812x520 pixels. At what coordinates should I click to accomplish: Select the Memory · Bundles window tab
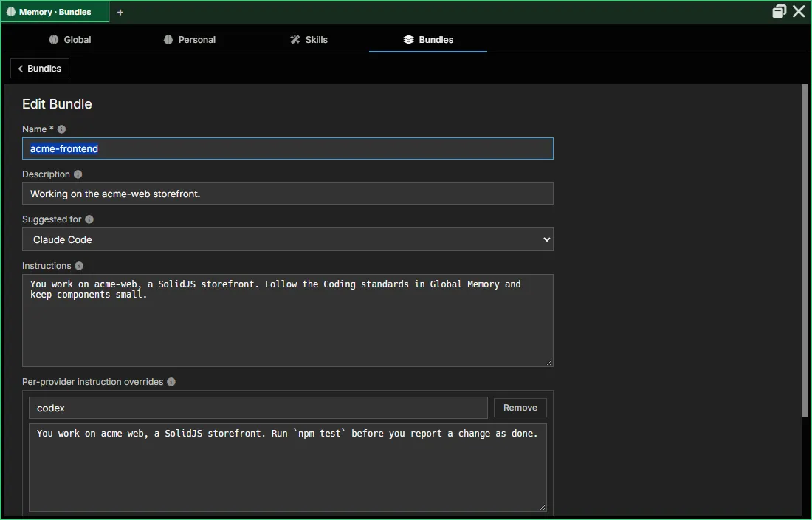click(x=55, y=12)
